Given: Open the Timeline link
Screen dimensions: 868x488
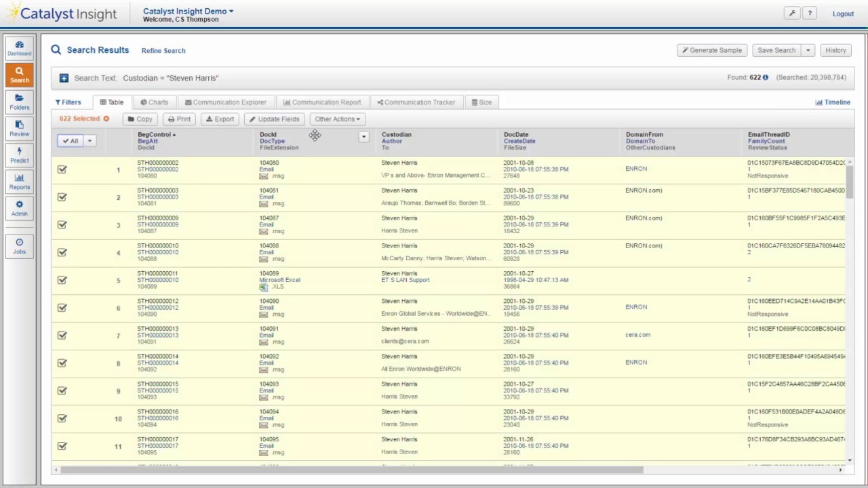Looking at the screenshot, I should pyautogui.click(x=833, y=102).
